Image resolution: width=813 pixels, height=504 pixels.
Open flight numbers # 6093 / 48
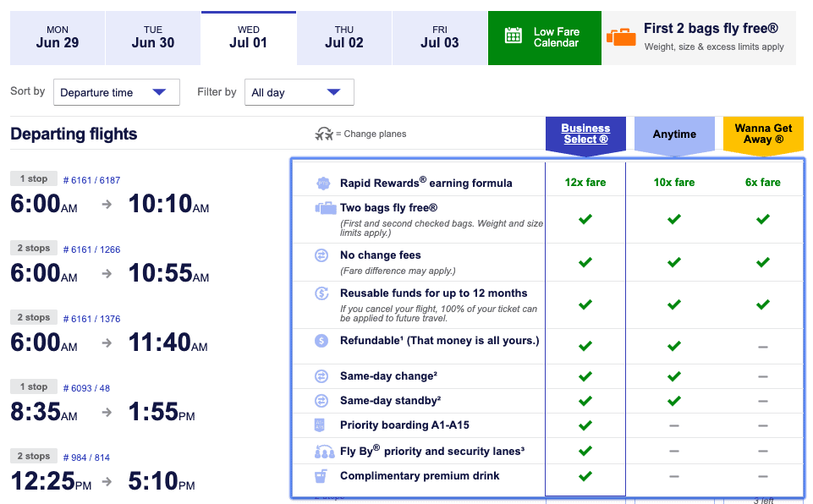coord(86,388)
